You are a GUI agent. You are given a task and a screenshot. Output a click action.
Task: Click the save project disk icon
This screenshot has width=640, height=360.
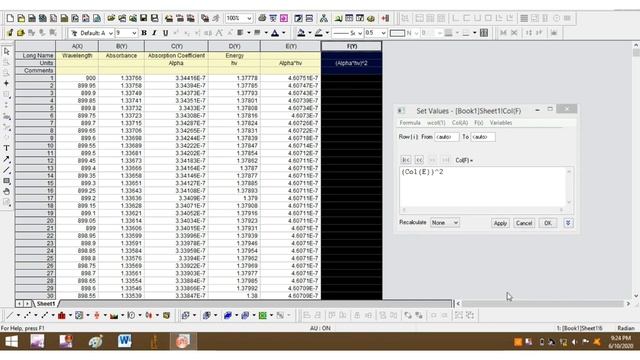pos(144,18)
